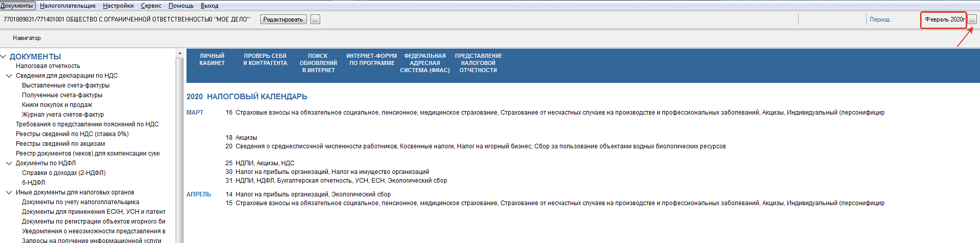
Task: Collapse Иные документы для налоговых органов chevron
Action: (9, 192)
